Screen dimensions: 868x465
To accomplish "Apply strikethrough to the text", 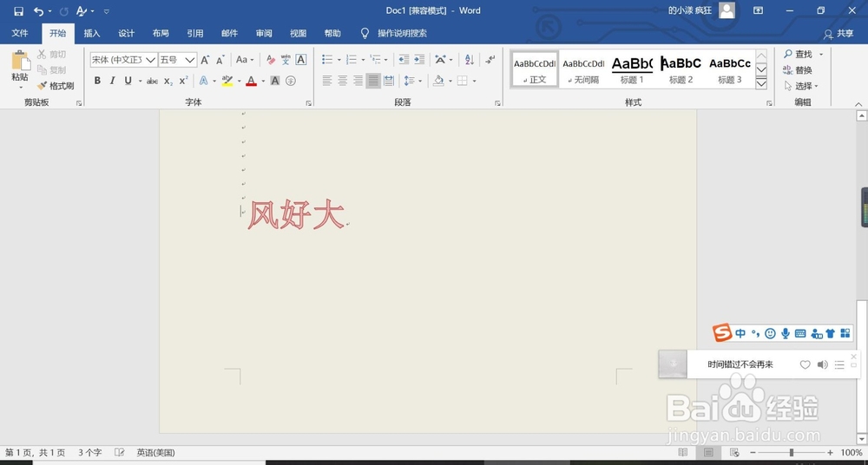I will coord(152,81).
